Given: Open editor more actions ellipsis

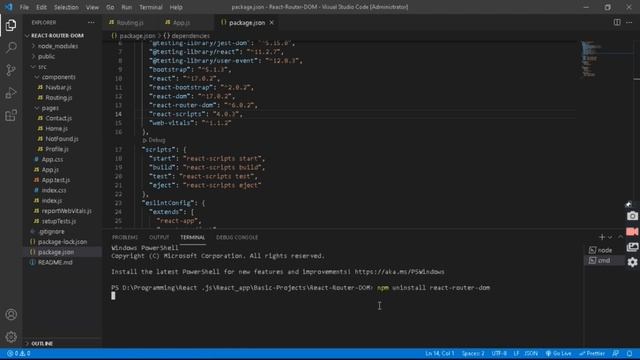Looking at the screenshot, I should coord(629,22).
